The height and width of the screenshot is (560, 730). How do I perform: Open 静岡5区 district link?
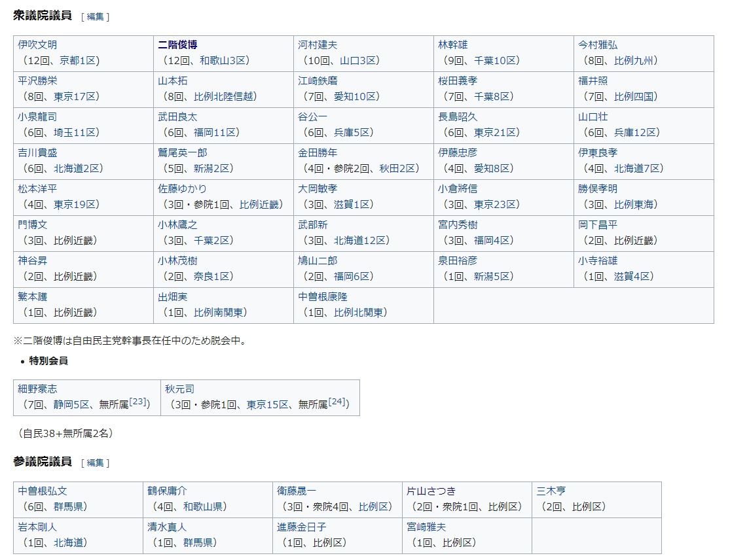71,405
